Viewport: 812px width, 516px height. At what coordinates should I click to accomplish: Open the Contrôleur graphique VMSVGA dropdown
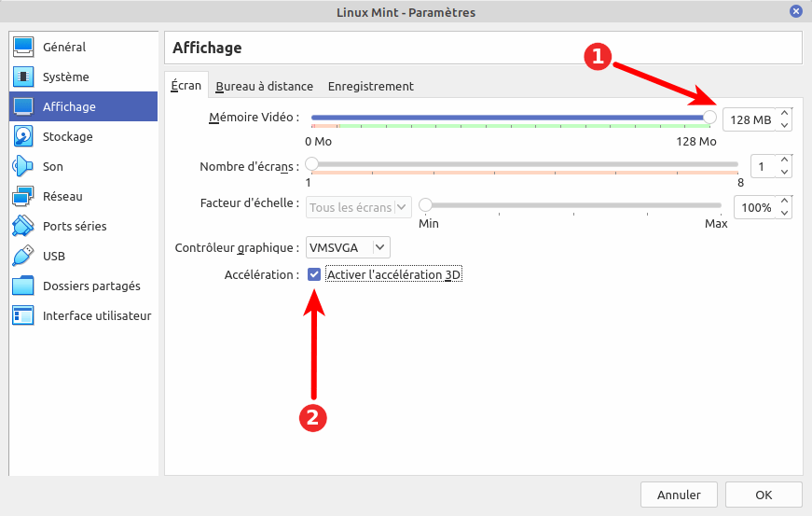tap(348, 247)
